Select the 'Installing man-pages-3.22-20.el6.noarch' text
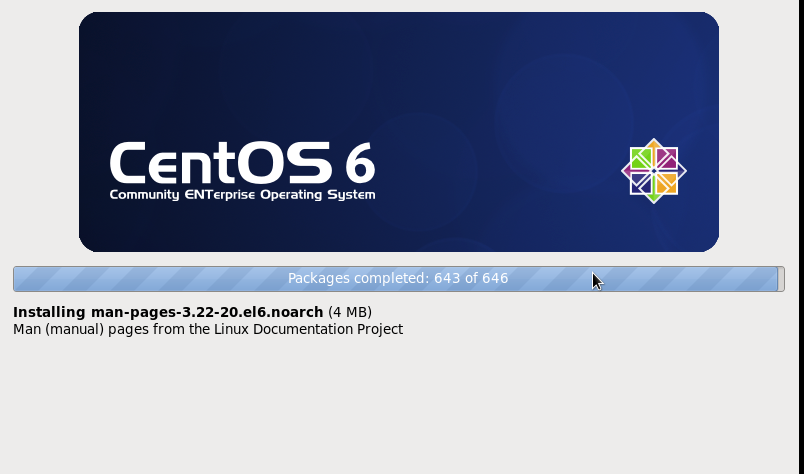The image size is (804, 474). (168, 312)
